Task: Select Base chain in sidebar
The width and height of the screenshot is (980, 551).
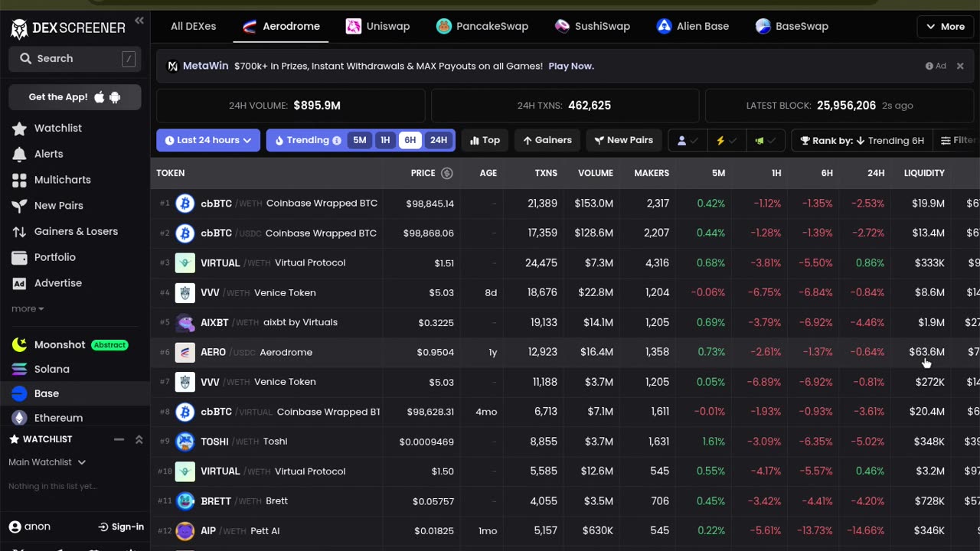Action: pyautogui.click(x=75, y=393)
